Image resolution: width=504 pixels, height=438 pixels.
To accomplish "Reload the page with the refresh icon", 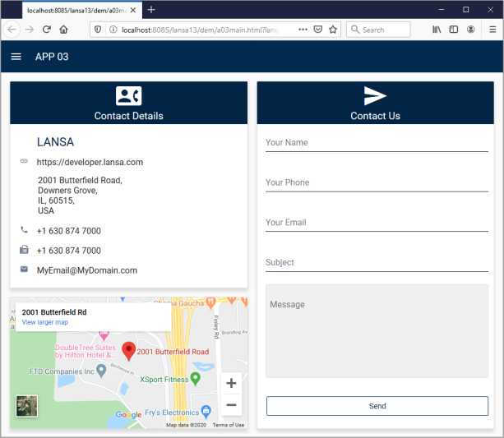I will pyautogui.click(x=47, y=30).
